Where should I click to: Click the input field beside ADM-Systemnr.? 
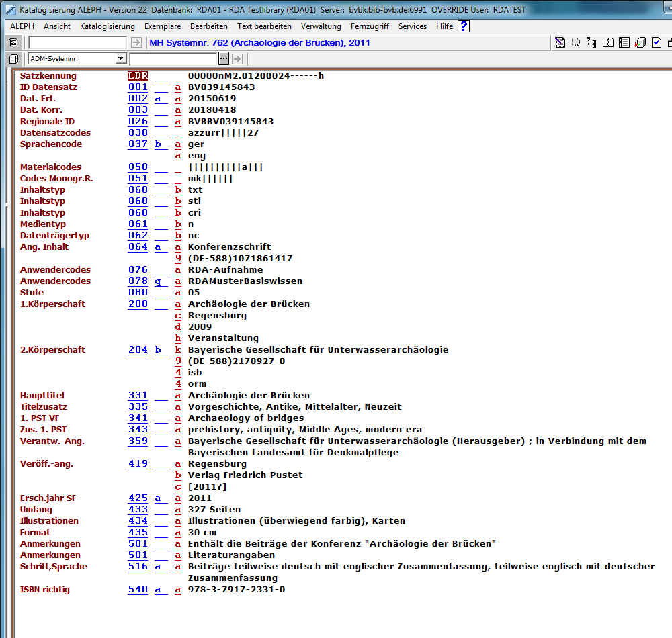(x=173, y=59)
